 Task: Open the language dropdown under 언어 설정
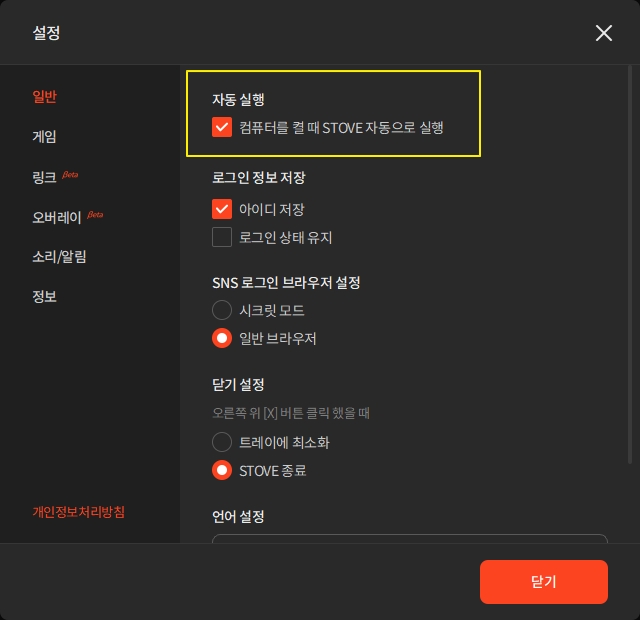[410, 538]
